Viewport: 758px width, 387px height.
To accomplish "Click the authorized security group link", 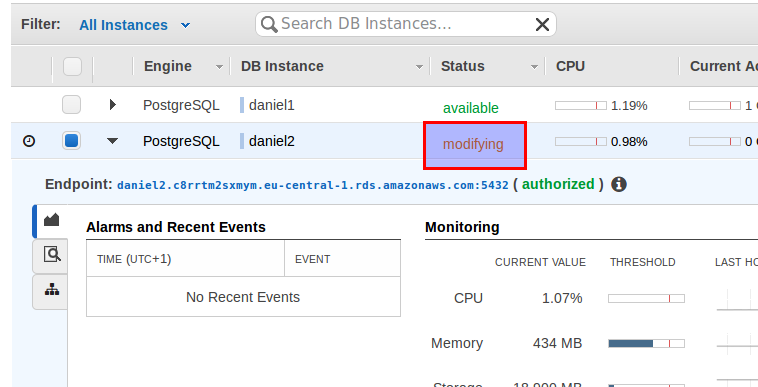I will pyautogui.click(x=558, y=184).
